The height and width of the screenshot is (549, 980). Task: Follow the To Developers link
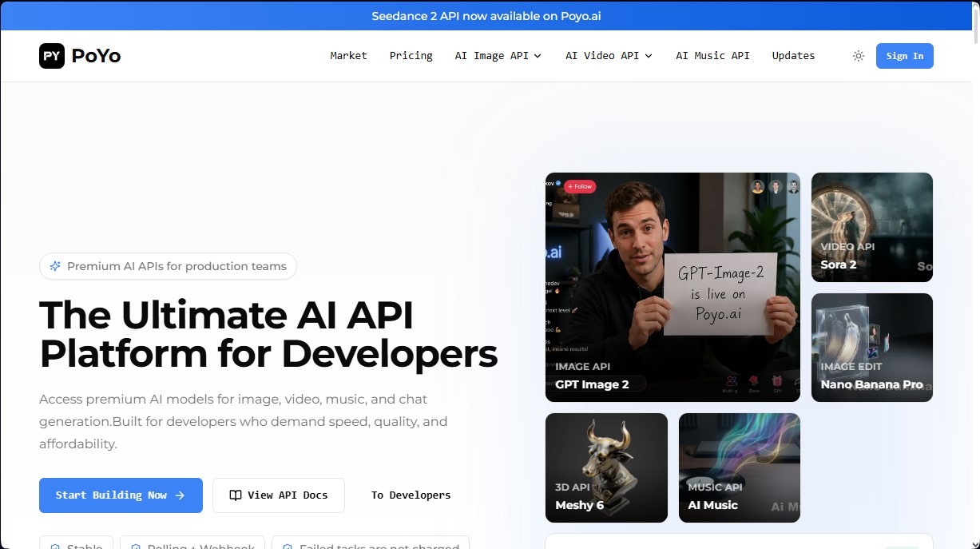coord(411,495)
